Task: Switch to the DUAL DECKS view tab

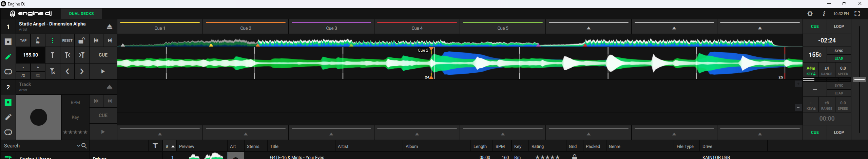Action: (81, 14)
